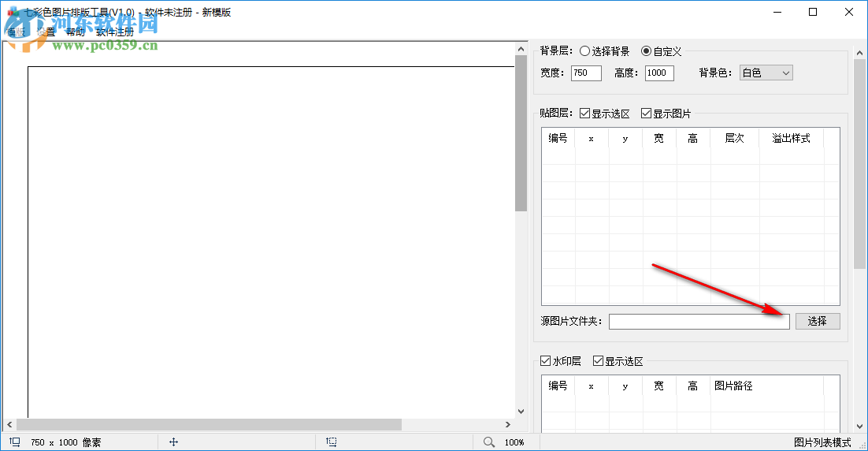Open the 模版 menu

click(x=16, y=32)
